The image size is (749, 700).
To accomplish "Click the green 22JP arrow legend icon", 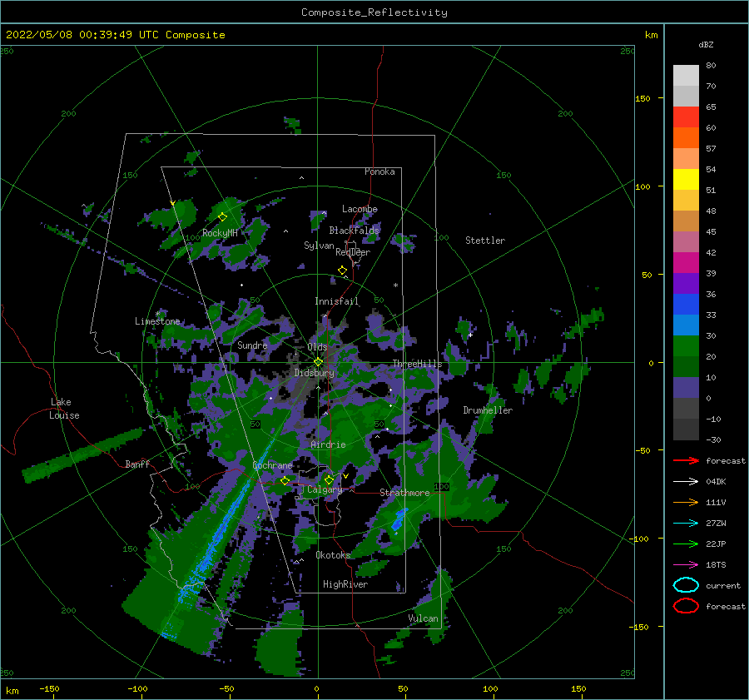I will [686, 544].
